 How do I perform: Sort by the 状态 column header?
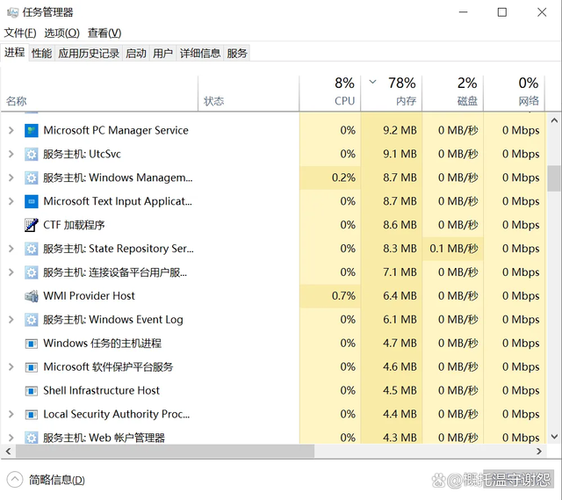click(248, 93)
